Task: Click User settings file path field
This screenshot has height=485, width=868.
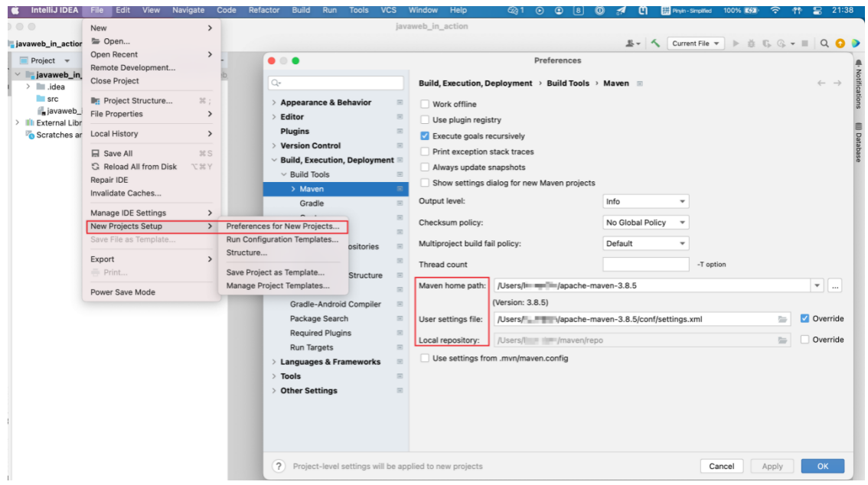Action: (x=641, y=319)
